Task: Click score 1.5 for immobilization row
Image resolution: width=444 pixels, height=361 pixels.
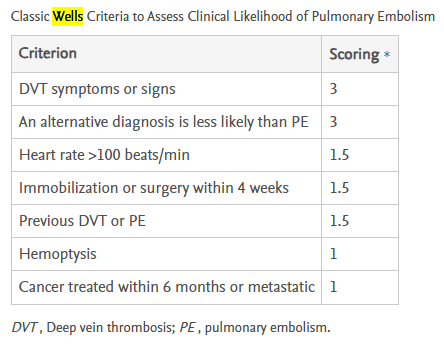Action: point(339,188)
